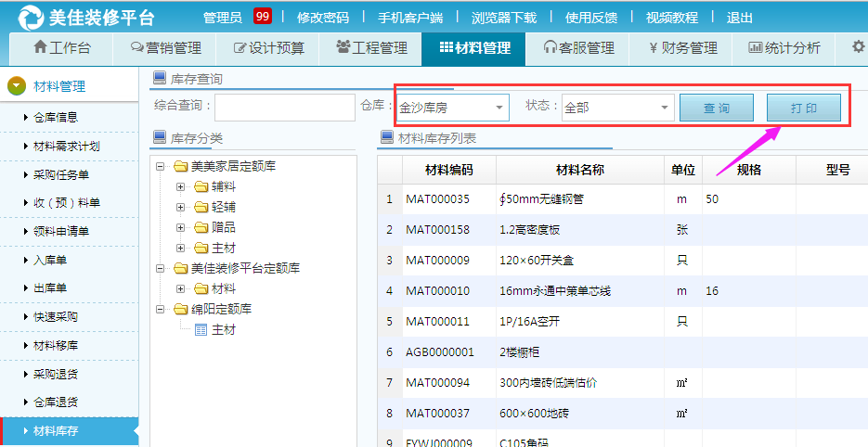Open 入库单 in the sidebar menu

point(50,260)
